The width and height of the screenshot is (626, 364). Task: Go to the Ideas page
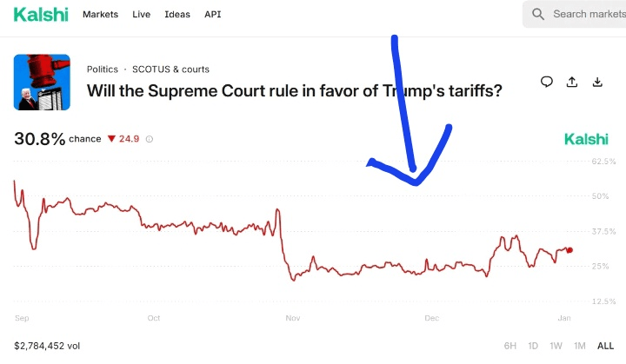pos(177,15)
